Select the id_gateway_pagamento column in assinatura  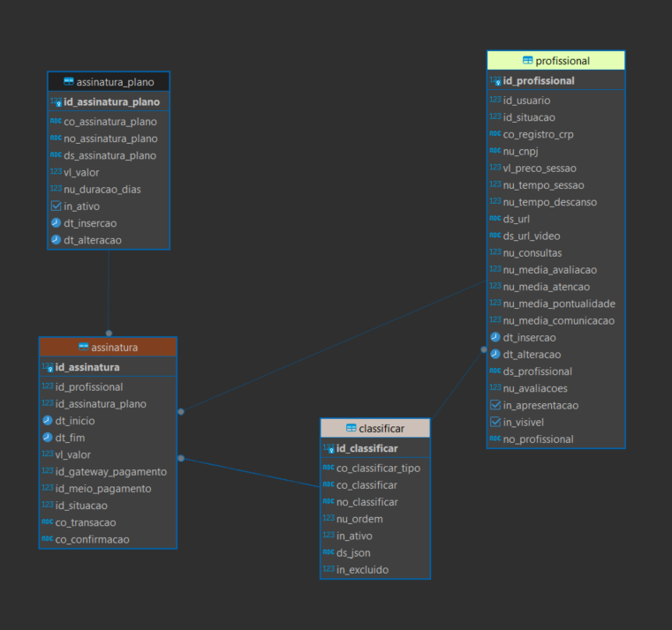point(110,471)
